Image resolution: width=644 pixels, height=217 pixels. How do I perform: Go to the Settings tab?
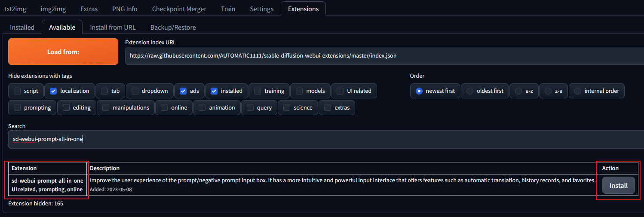click(x=261, y=9)
